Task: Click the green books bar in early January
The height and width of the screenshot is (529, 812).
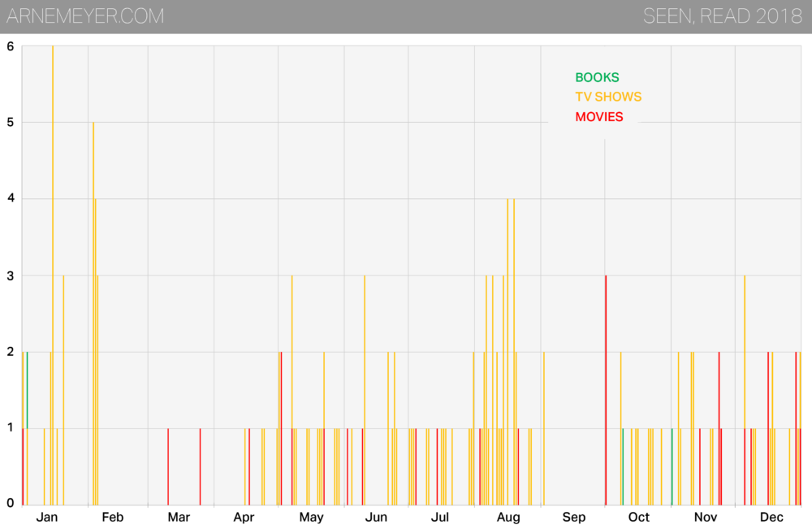Action: point(27,390)
